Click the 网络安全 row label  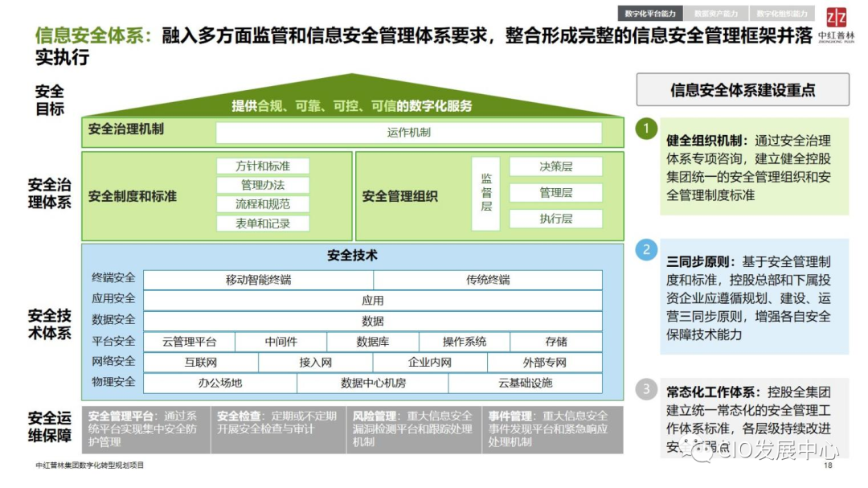(113, 361)
